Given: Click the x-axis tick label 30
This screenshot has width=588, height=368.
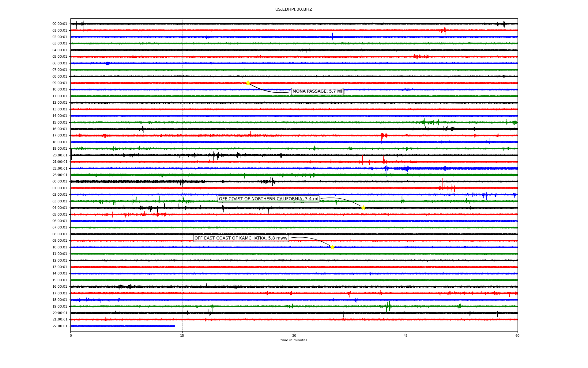Looking at the screenshot, I should tap(294, 335).
